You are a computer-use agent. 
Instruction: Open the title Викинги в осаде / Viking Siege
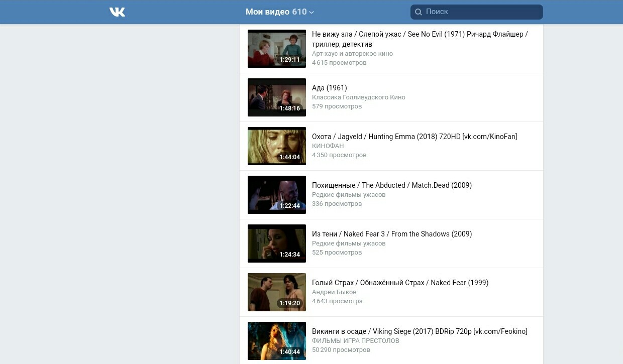tap(420, 331)
